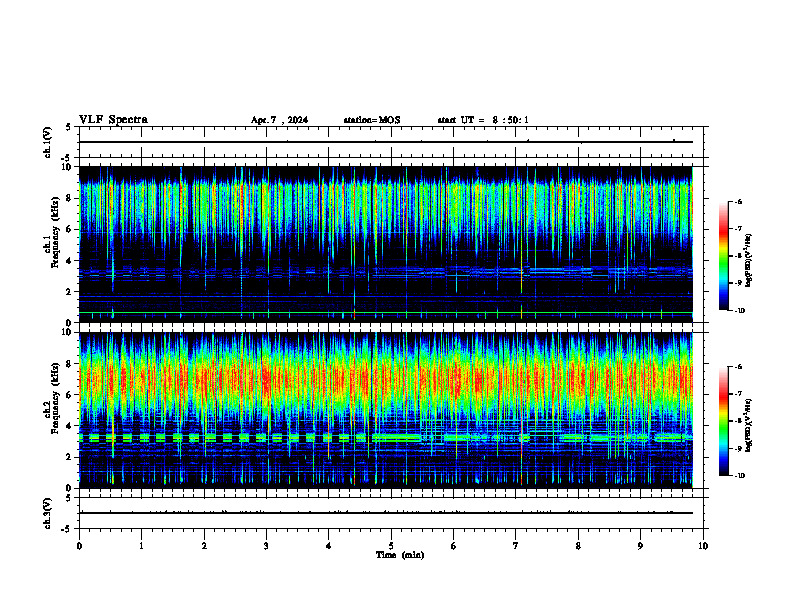Click the "2" kHz tick on ch.2 axis
The height and width of the screenshot is (612, 792).
tap(70, 457)
